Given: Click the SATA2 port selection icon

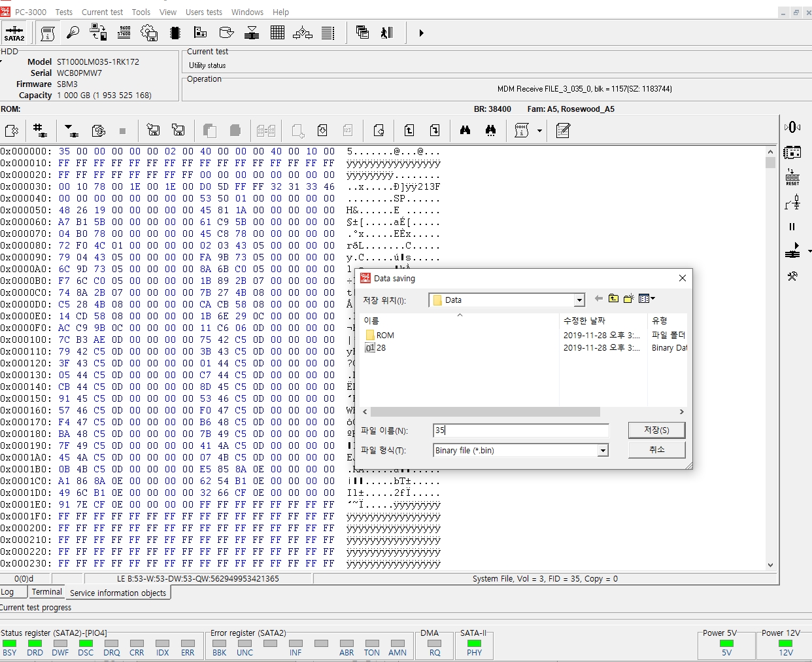Looking at the screenshot, I should 14,33.
